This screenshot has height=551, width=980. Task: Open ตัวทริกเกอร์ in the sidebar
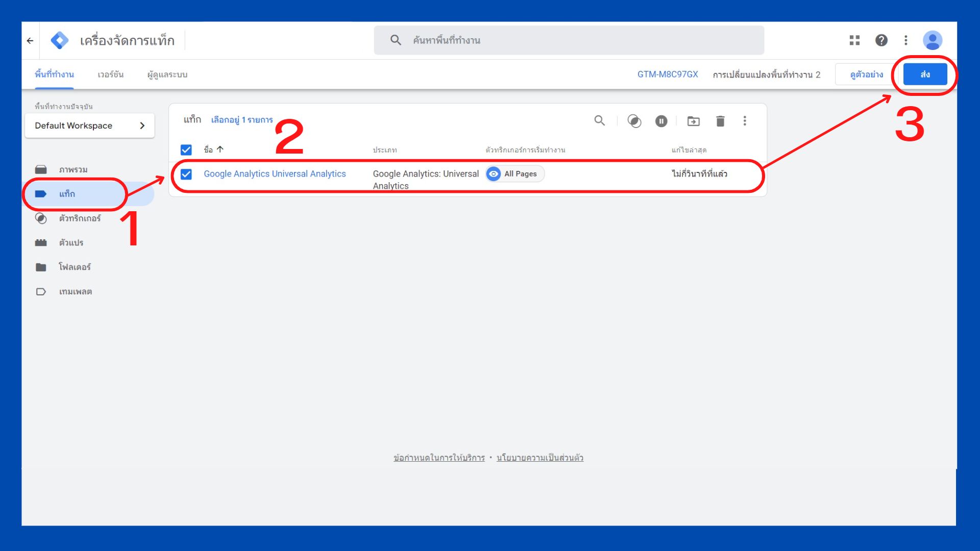click(80, 218)
